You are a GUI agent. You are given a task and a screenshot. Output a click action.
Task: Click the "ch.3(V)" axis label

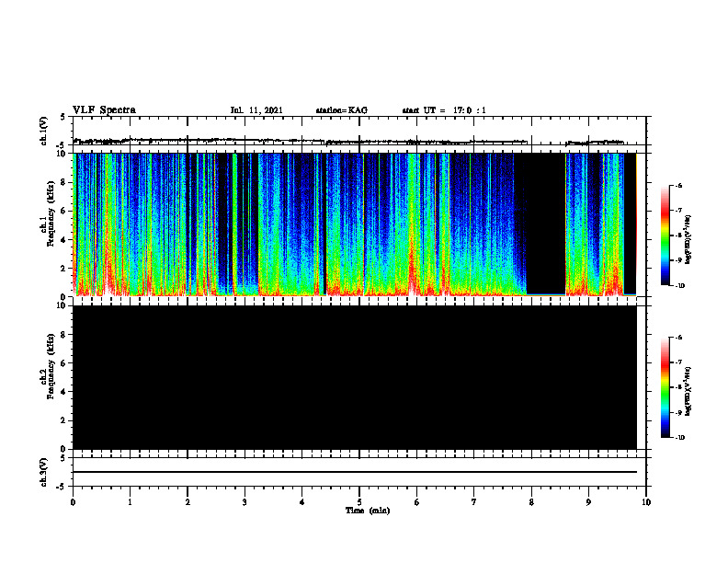tap(43, 472)
